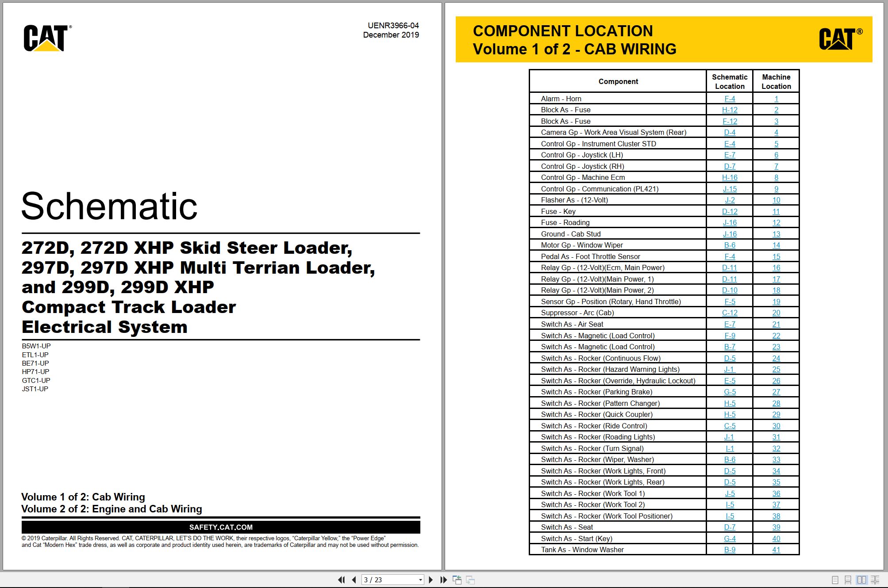Go to the previous page
The width and height of the screenshot is (888, 588).
(354, 580)
